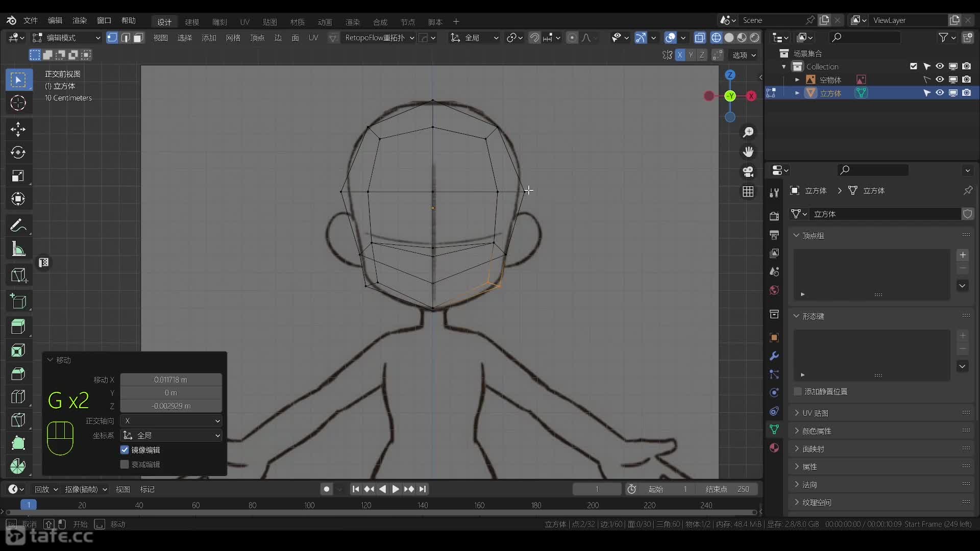
Task: Select the Knife tool
Action: point(18,420)
